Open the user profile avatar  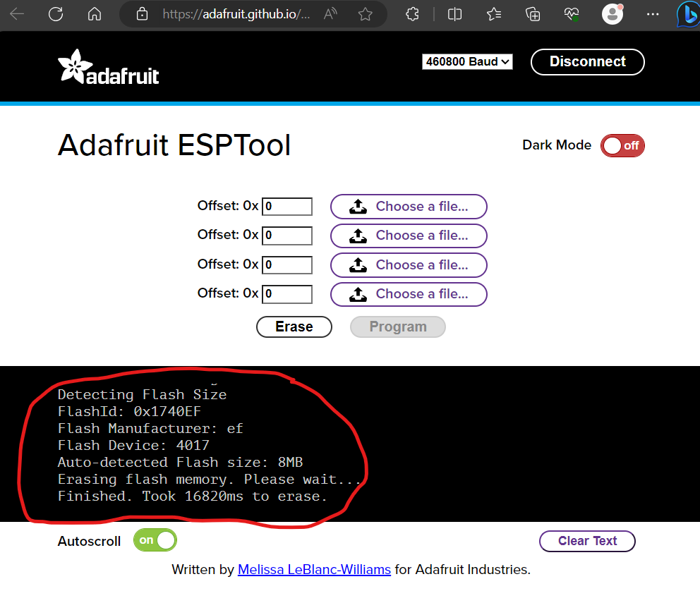click(612, 14)
